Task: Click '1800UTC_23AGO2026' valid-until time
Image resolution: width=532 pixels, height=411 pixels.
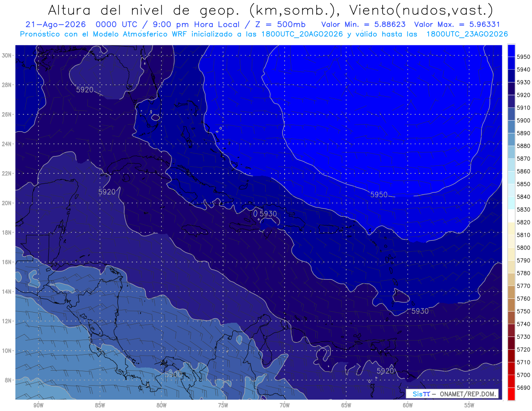Action: (x=467, y=34)
